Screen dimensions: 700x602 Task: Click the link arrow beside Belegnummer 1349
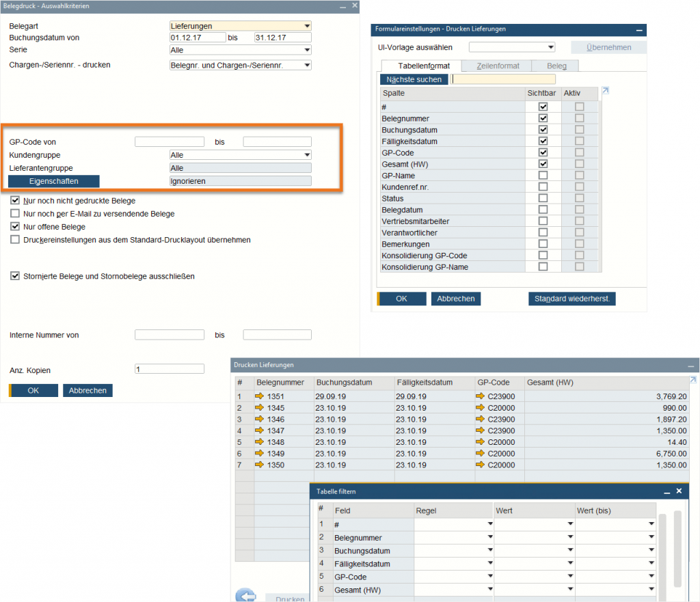tap(260, 454)
